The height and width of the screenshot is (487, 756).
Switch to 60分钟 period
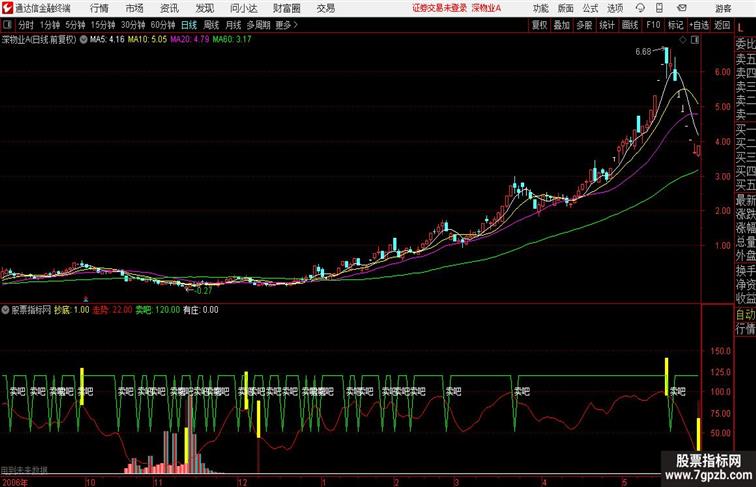tap(163, 25)
